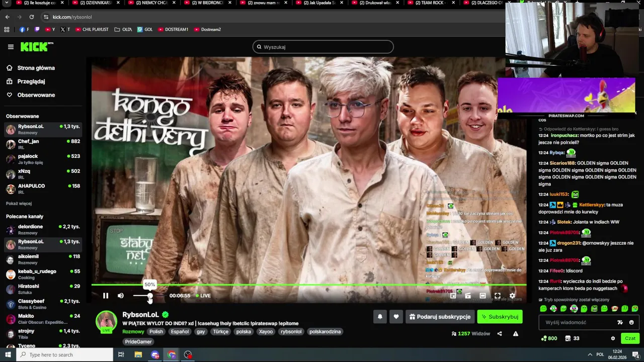The height and width of the screenshot is (362, 644).
Task: Click the green stream progress bar
Action: coord(309,285)
